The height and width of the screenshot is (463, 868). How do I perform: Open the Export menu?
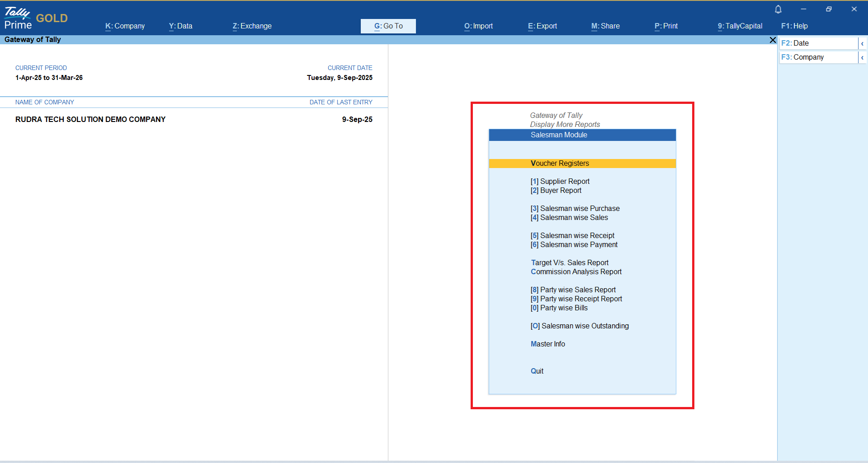pos(542,26)
